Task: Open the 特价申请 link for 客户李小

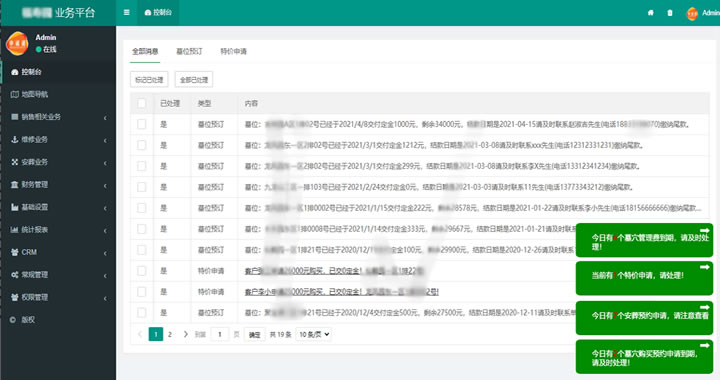Action: pos(342,292)
